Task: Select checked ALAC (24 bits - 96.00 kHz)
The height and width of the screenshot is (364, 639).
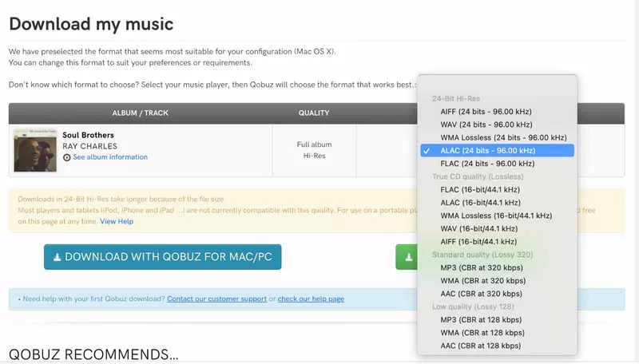Action: click(497, 151)
